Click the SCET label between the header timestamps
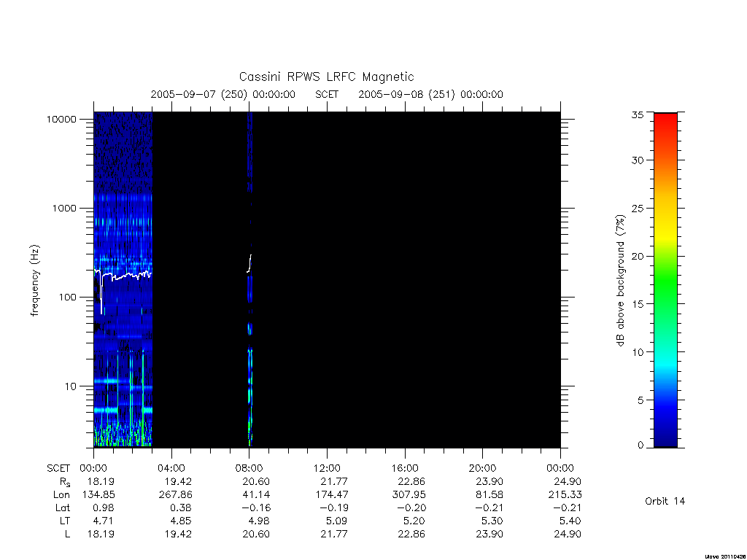747x560 pixels. (327, 94)
